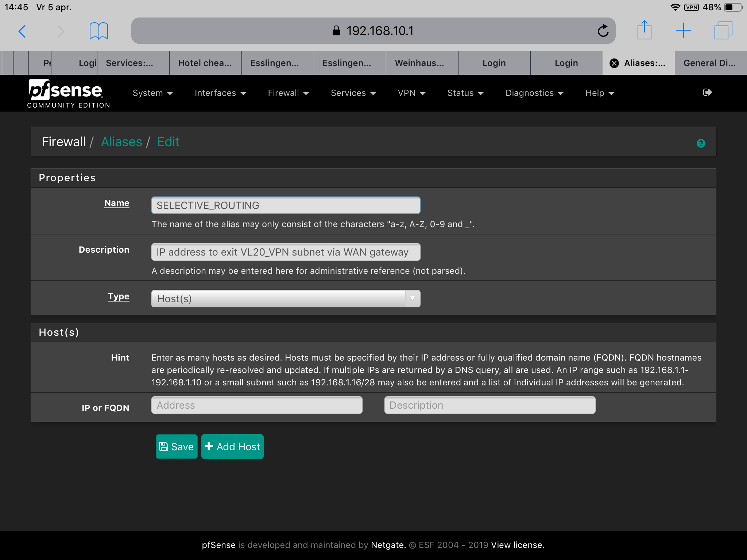The width and height of the screenshot is (747, 560).
Task: Tap the Safari back arrow
Action: [22, 31]
